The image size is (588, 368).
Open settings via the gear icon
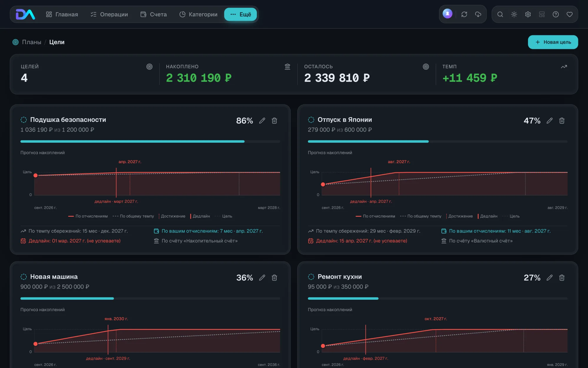[x=528, y=14]
